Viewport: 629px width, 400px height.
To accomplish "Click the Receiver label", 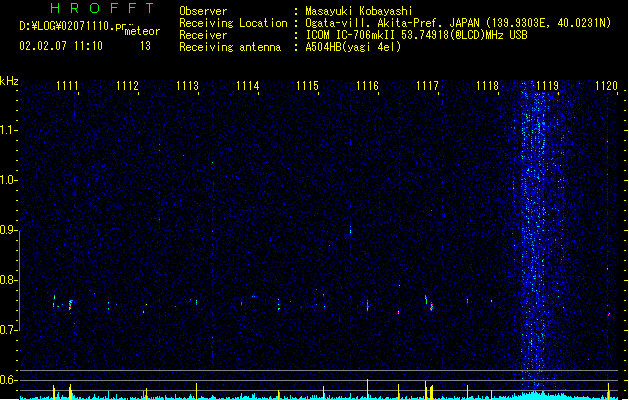I will tap(203, 35).
